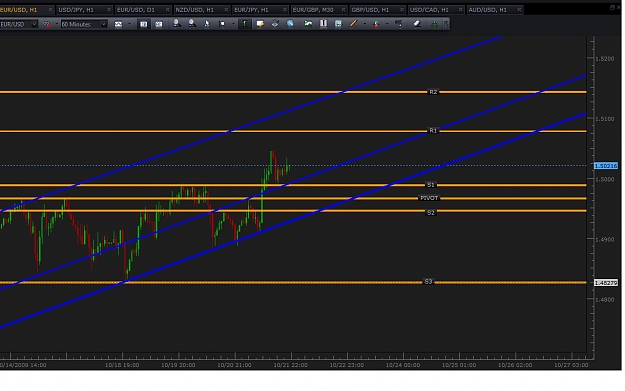Click the 1.5200 price axis label

pos(605,59)
